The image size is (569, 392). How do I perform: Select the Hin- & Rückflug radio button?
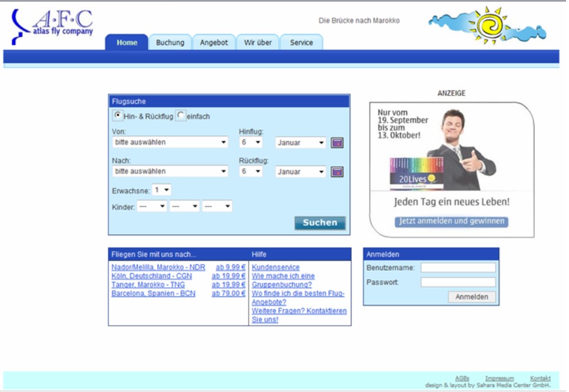(x=117, y=115)
